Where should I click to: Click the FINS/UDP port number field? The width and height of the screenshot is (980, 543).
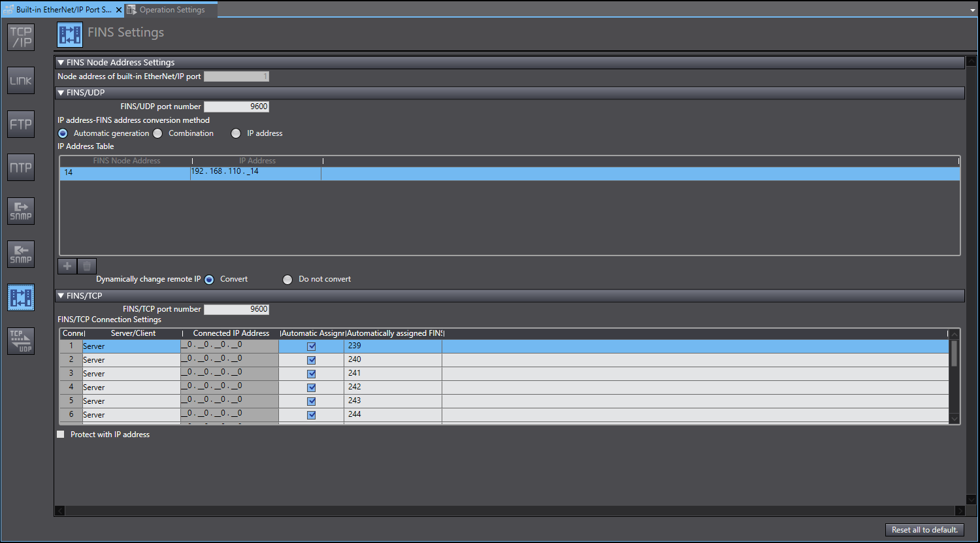(x=237, y=106)
